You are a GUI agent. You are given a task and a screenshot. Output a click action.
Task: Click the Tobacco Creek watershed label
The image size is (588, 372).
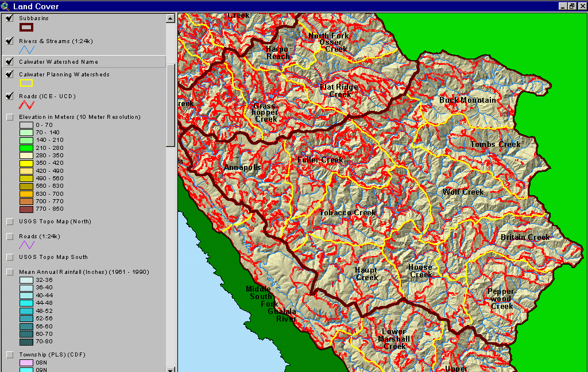[x=347, y=212]
